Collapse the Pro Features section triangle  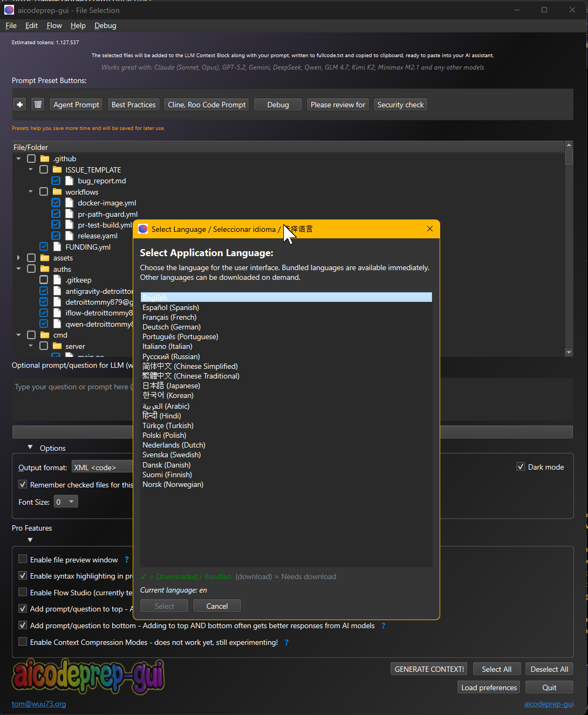point(30,540)
